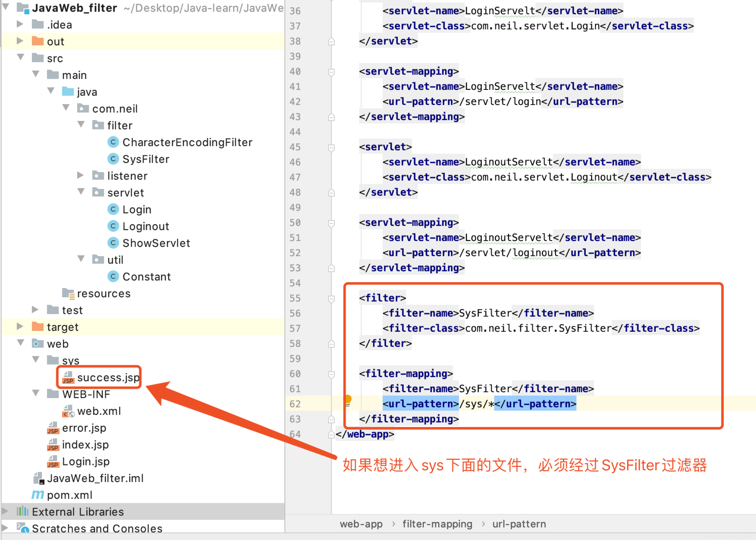The width and height of the screenshot is (756, 540).
Task: Click the web.xml file icon
Action: (68, 411)
